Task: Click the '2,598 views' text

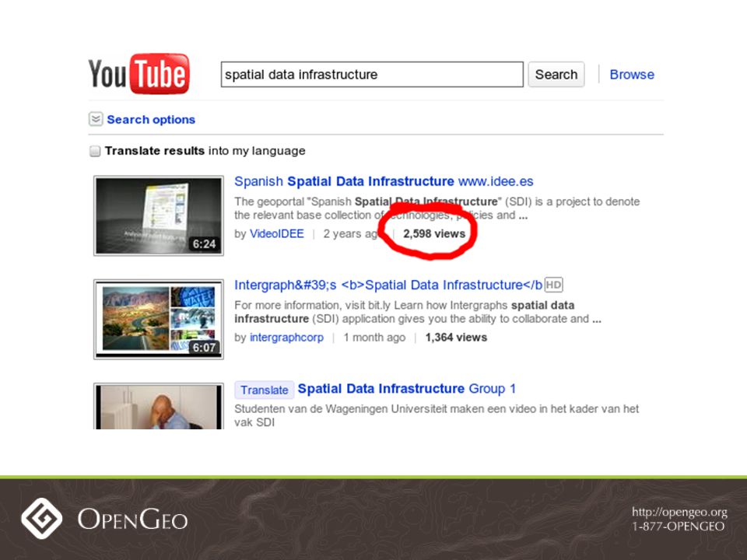Action: 434,234
